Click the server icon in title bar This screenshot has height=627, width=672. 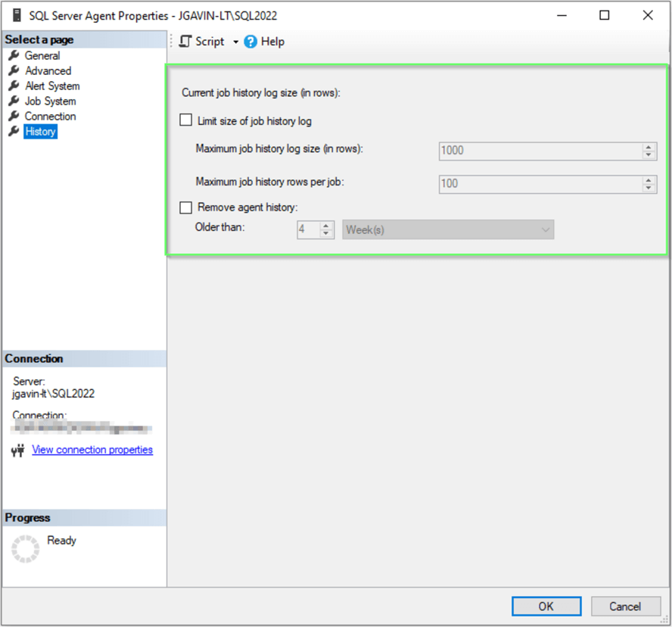pos(17,15)
